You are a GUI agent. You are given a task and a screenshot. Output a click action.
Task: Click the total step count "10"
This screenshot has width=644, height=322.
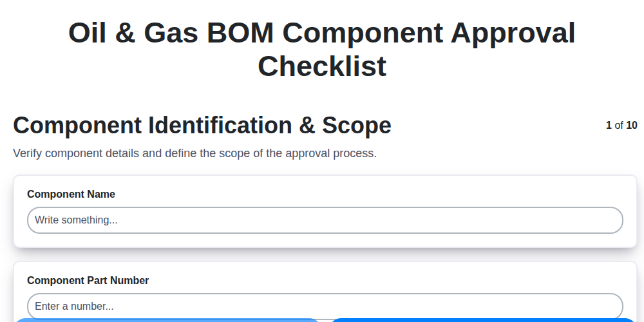(632, 126)
